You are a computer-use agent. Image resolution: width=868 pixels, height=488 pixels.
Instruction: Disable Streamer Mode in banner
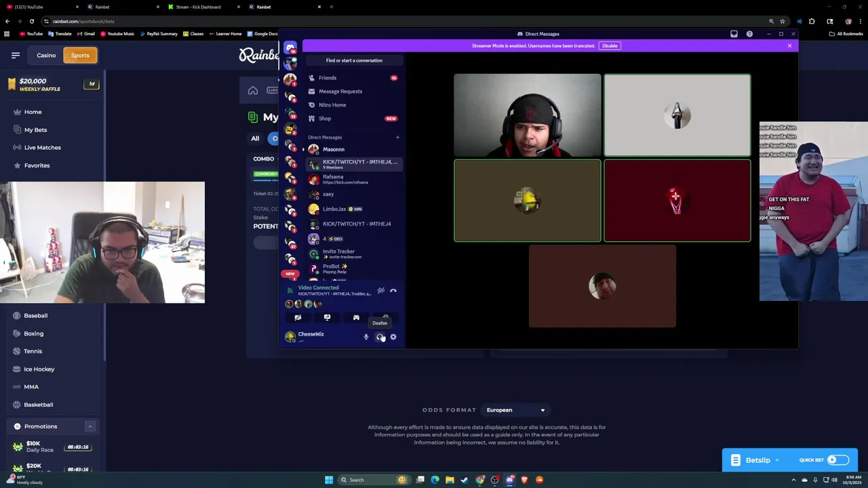[x=610, y=45]
